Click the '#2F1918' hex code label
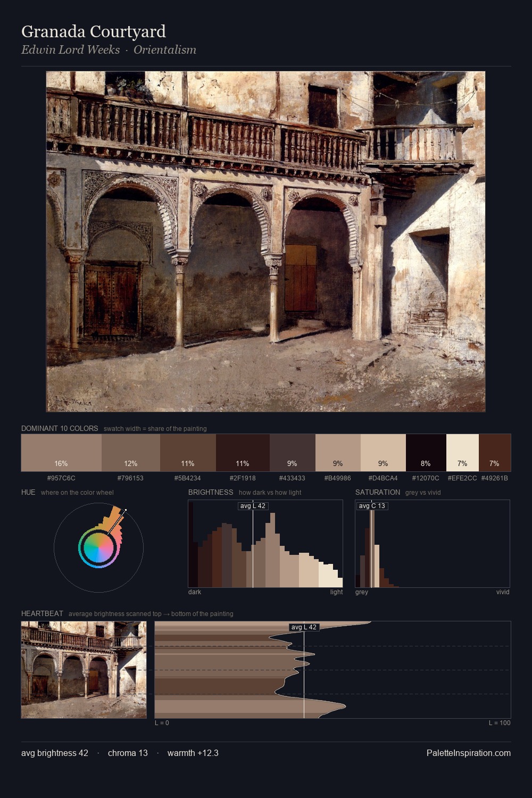This screenshot has height=798, width=532. (x=243, y=478)
